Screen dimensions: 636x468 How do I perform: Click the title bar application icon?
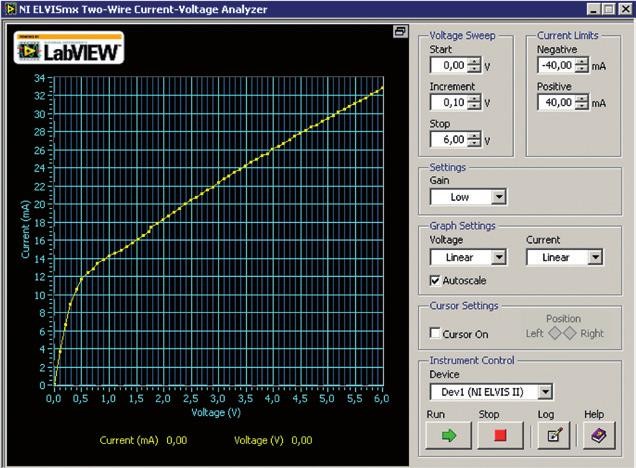pyautogui.click(x=10, y=9)
